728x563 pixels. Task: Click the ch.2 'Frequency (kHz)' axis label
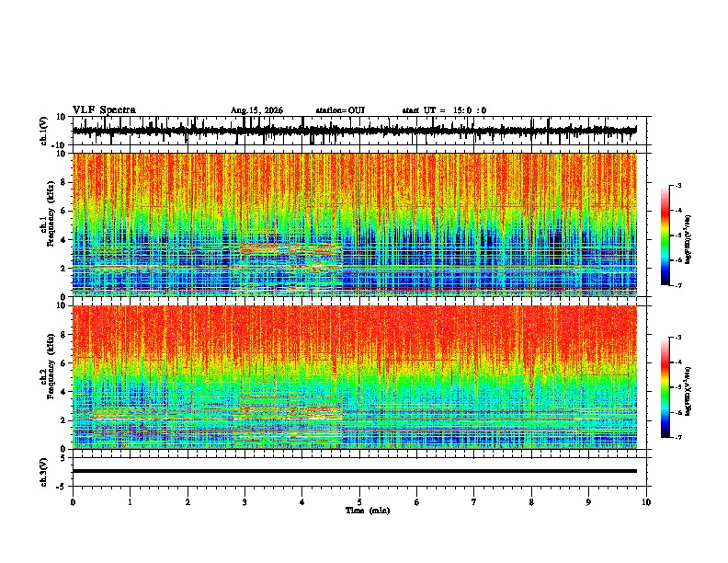tap(51, 368)
